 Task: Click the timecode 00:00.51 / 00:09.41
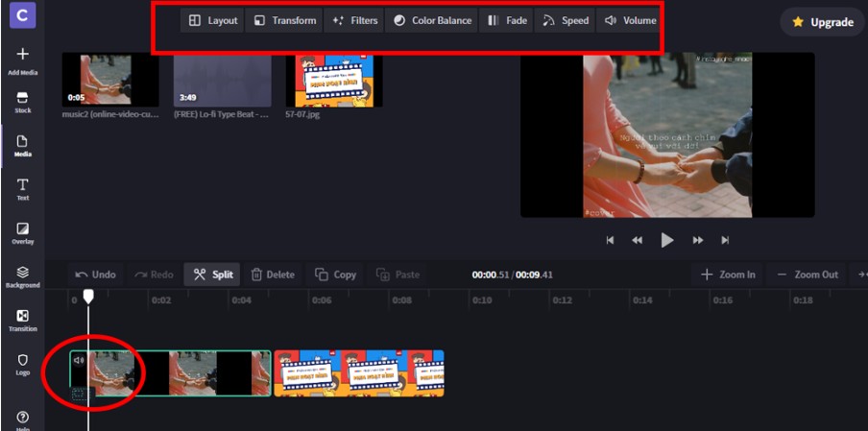(512, 275)
